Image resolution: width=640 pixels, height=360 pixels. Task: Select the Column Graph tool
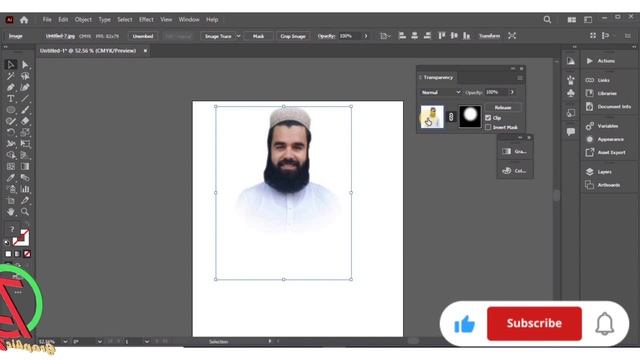pos(25,189)
